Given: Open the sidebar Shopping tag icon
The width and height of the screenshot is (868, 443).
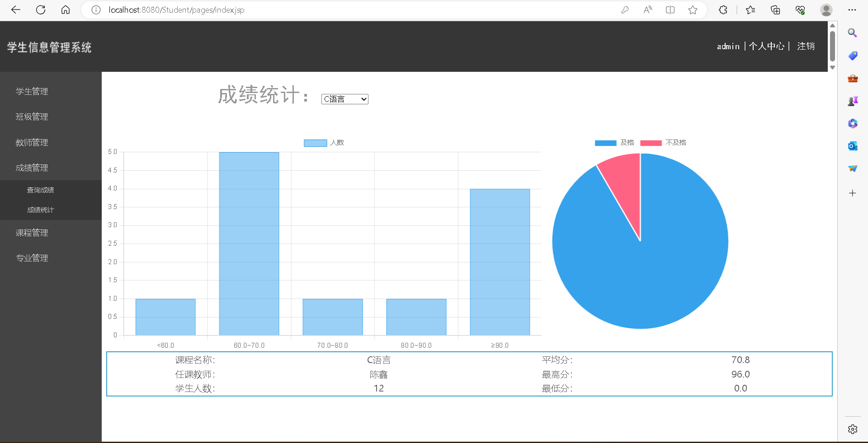Looking at the screenshot, I should [x=853, y=56].
